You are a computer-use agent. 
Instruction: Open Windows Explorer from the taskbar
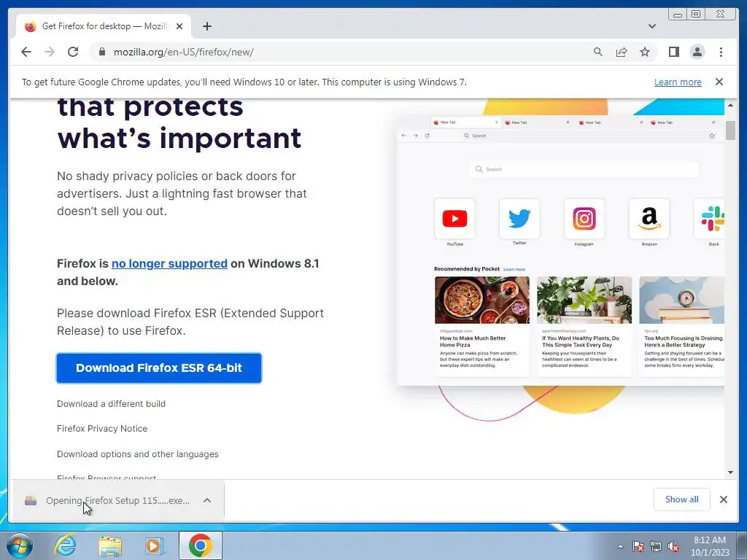110,545
